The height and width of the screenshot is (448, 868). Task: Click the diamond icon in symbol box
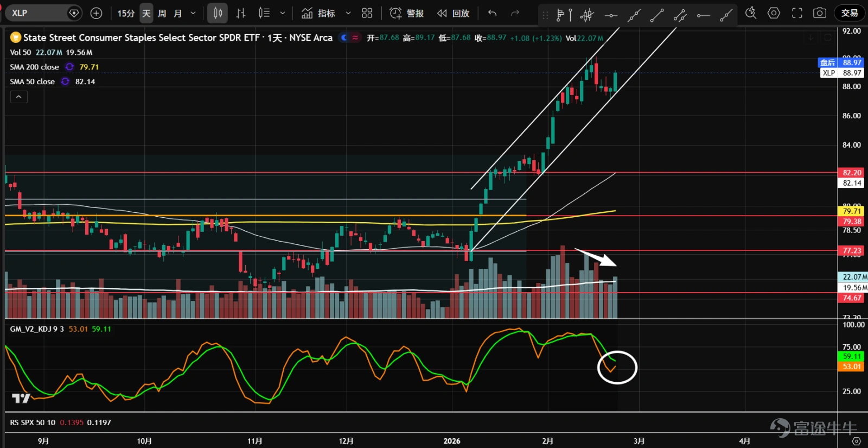tap(74, 13)
